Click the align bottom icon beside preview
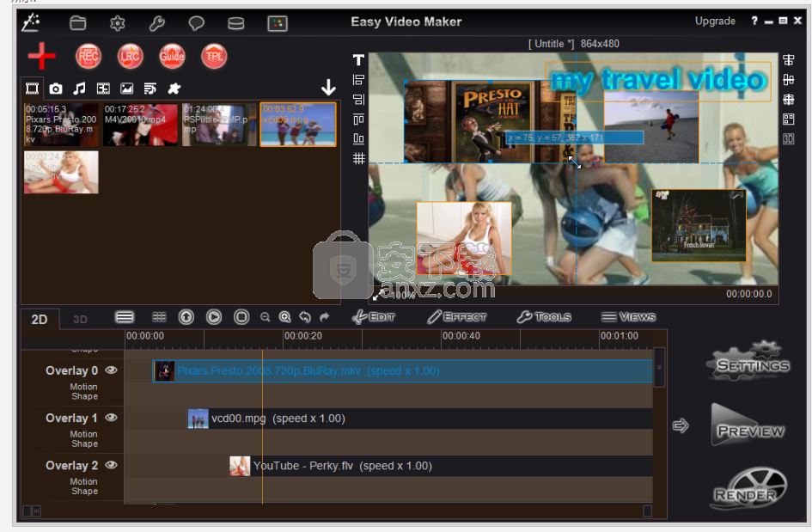The image size is (812, 532). [358, 138]
